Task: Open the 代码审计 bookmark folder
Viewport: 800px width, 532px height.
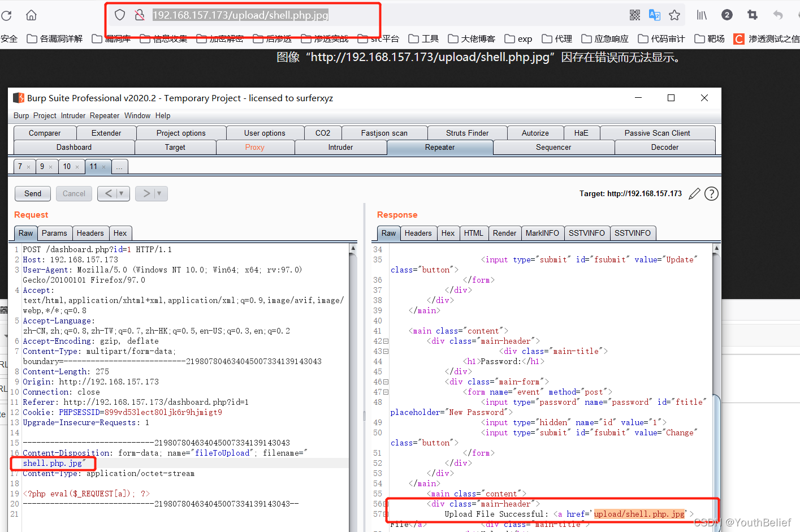Action: pyautogui.click(x=661, y=38)
